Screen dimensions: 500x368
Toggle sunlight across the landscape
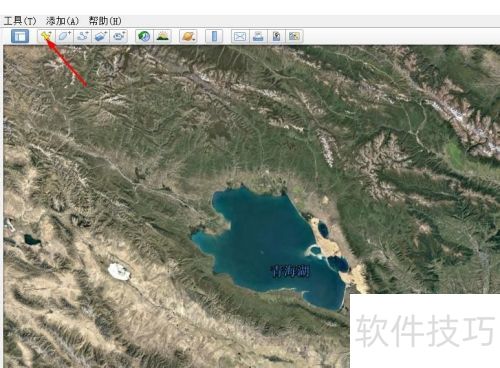(x=162, y=36)
